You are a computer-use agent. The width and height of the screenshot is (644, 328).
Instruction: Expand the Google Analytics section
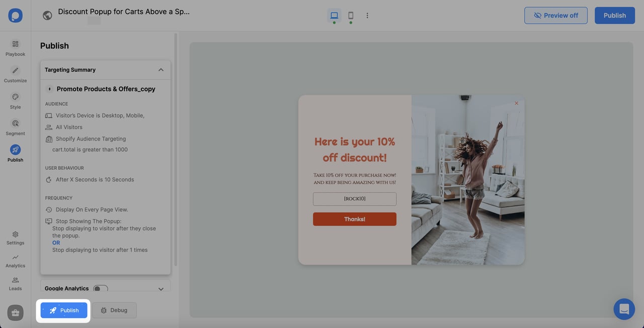click(161, 289)
